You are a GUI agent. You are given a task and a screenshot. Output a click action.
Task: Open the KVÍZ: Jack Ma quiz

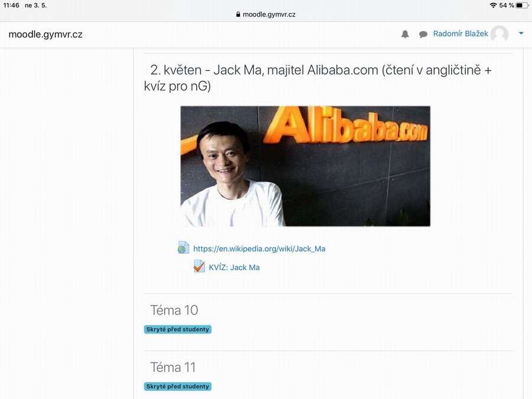coord(234,267)
